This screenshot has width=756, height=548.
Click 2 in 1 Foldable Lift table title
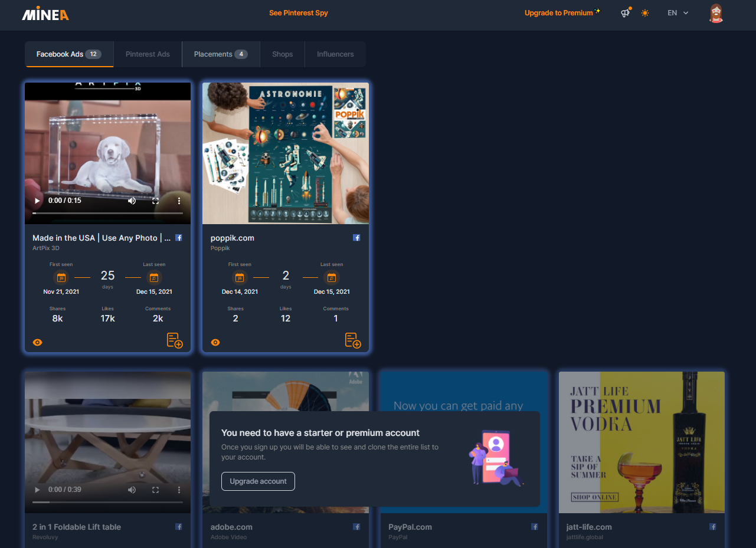77,527
